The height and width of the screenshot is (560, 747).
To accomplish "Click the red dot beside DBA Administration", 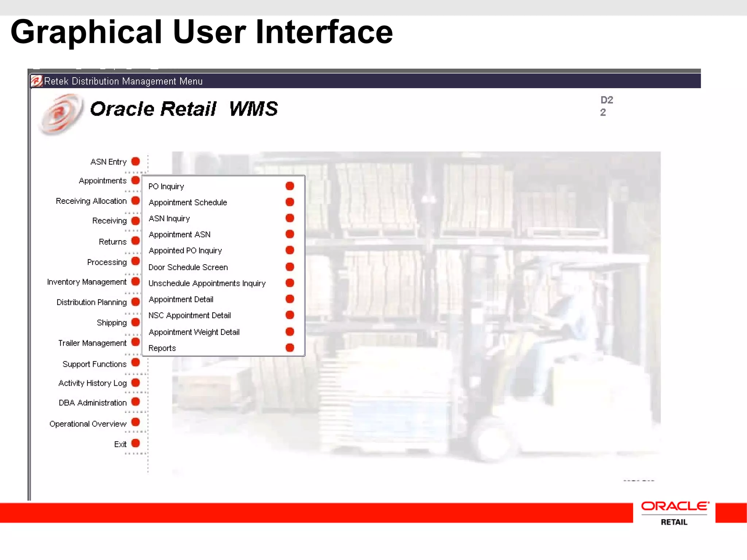I will pyautogui.click(x=136, y=402).
